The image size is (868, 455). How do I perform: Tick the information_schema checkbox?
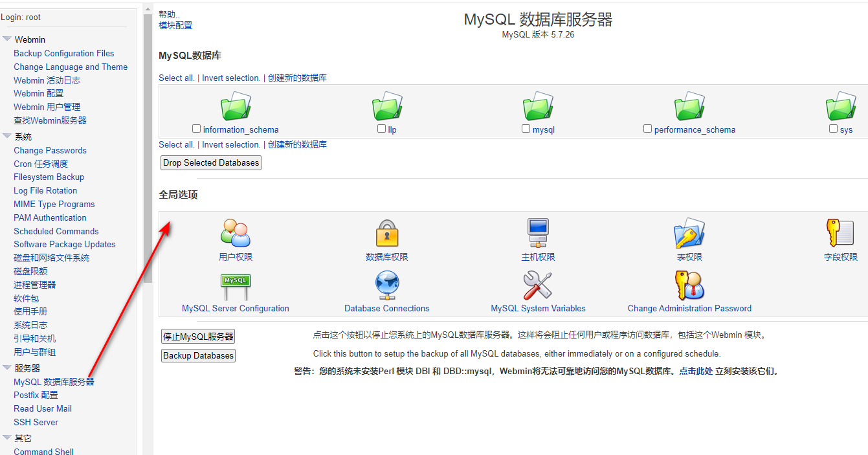[x=197, y=129]
